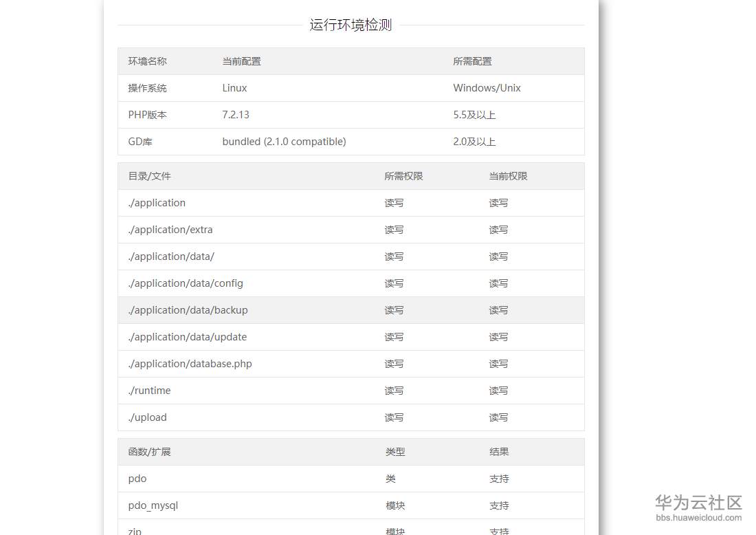Click the 5.5及以上 requirement cell
This screenshot has width=756, height=535.
(474, 115)
